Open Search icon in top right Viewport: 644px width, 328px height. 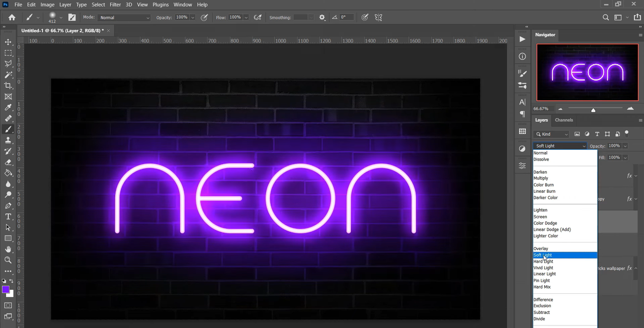point(606,17)
